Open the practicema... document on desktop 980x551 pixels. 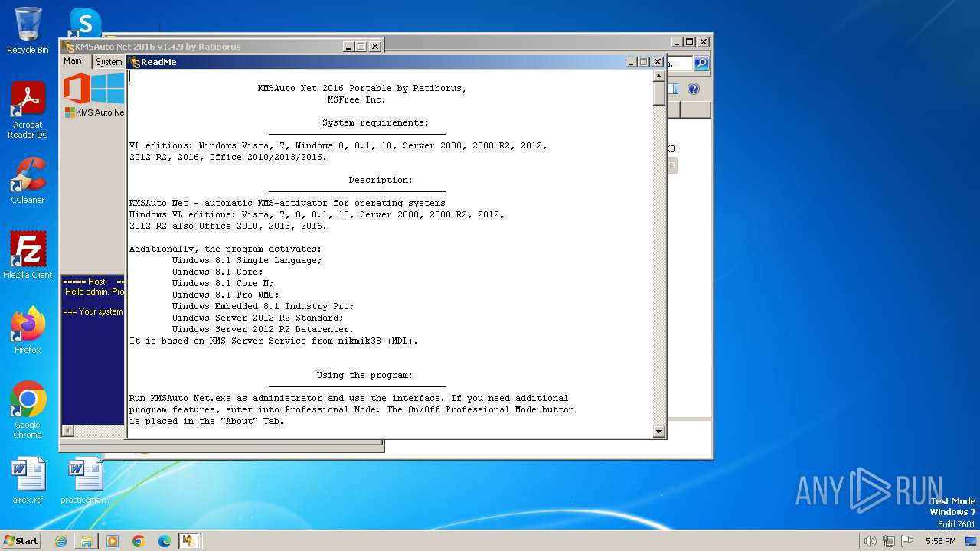(x=85, y=481)
